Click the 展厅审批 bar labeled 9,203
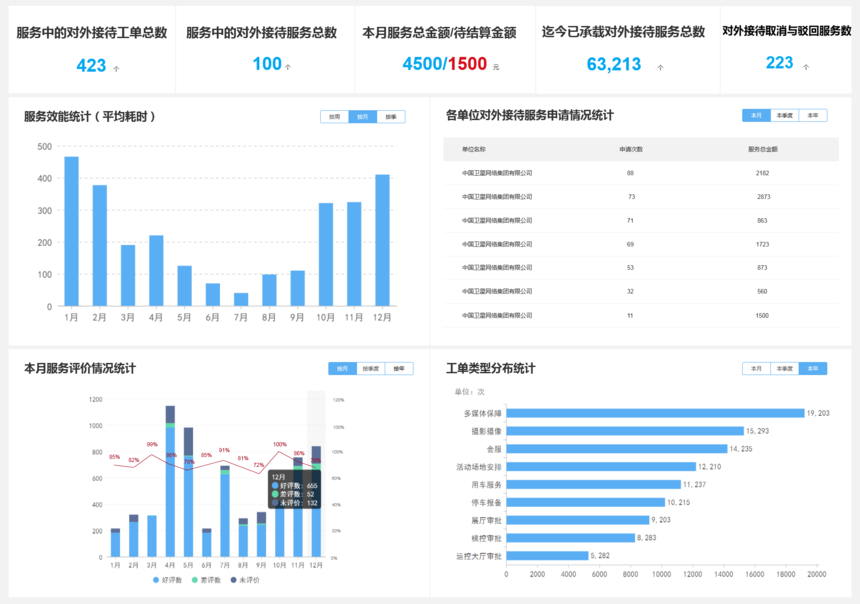Image resolution: width=860 pixels, height=604 pixels. (x=578, y=520)
